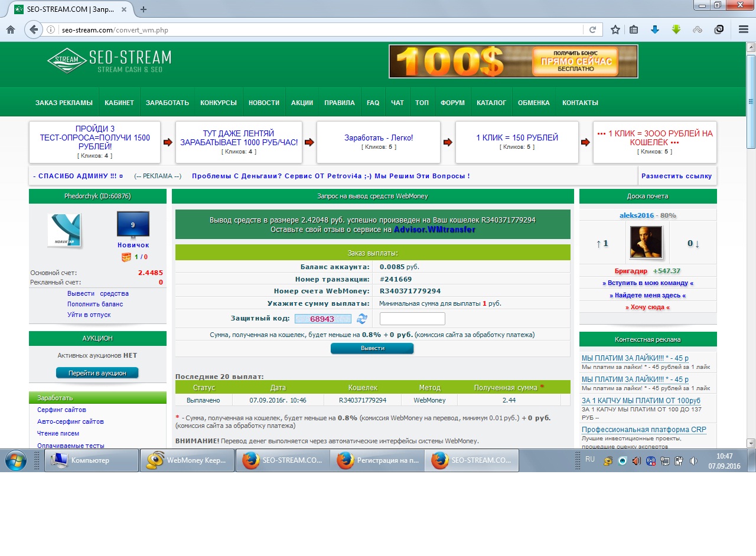This screenshot has height=556, width=756.
Task: Open ad 'ТУТ ДАЖЕ ЛЕНТЯЙ ЗАРАБАТЫВАЕТ' link
Action: click(239, 138)
